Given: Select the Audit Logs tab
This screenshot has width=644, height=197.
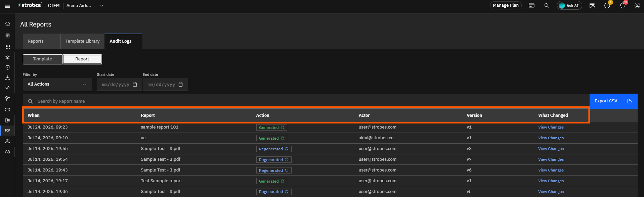Looking at the screenshot, I should pos(123,41).
